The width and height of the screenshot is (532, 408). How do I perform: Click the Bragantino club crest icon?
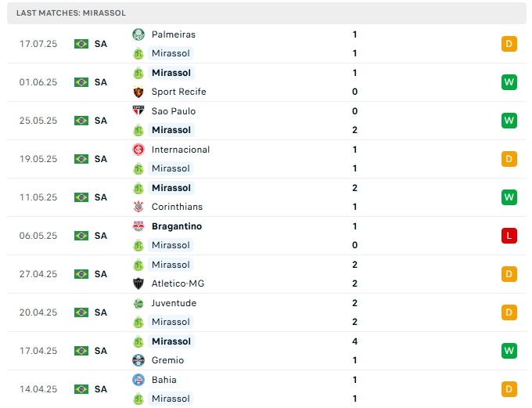[138, 226]
